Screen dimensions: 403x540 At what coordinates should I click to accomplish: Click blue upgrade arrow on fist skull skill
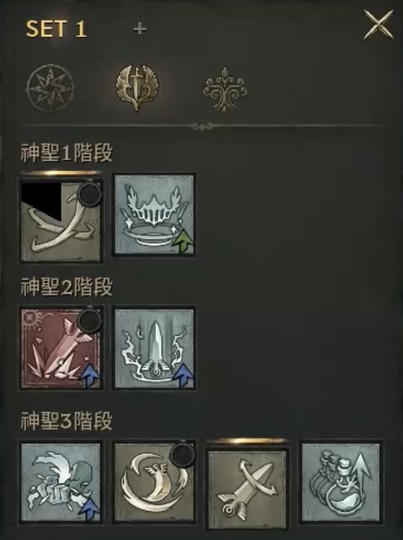click(90, 510)
